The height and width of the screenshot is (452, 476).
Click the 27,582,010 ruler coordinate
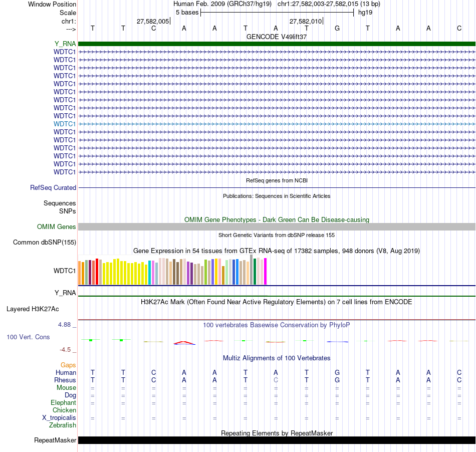coord(306,21)
